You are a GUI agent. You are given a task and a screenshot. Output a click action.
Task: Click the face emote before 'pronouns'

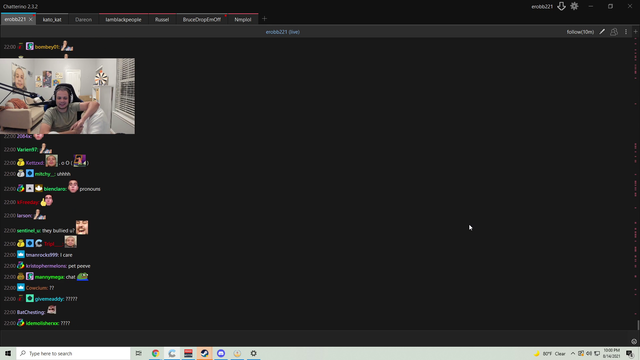pyautogui.click(x=73, y=187)
